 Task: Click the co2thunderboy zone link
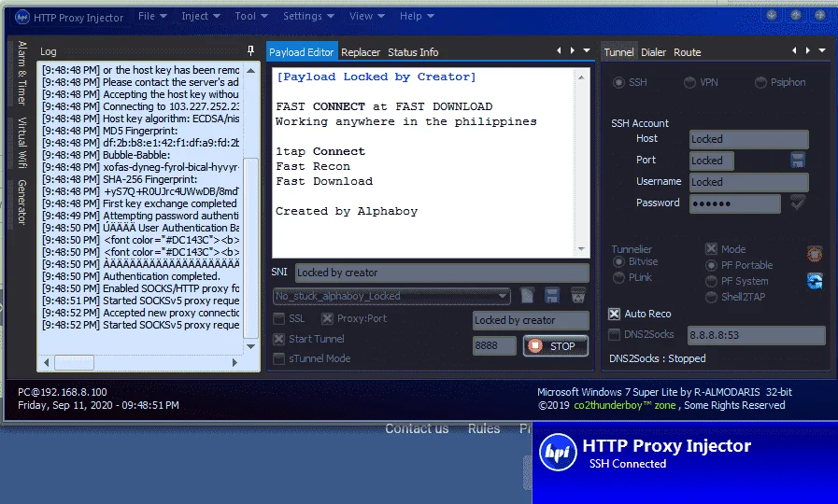pyautogui.click(x=625, y=405)
